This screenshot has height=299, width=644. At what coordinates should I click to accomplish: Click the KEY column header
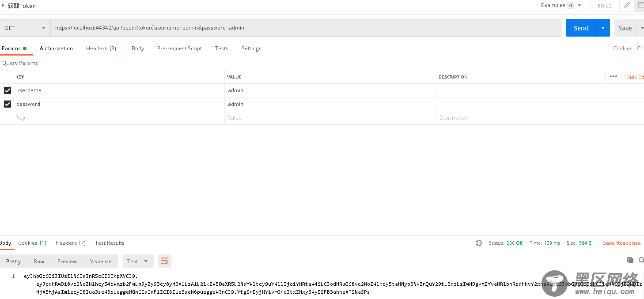click(x=20, y=77)
